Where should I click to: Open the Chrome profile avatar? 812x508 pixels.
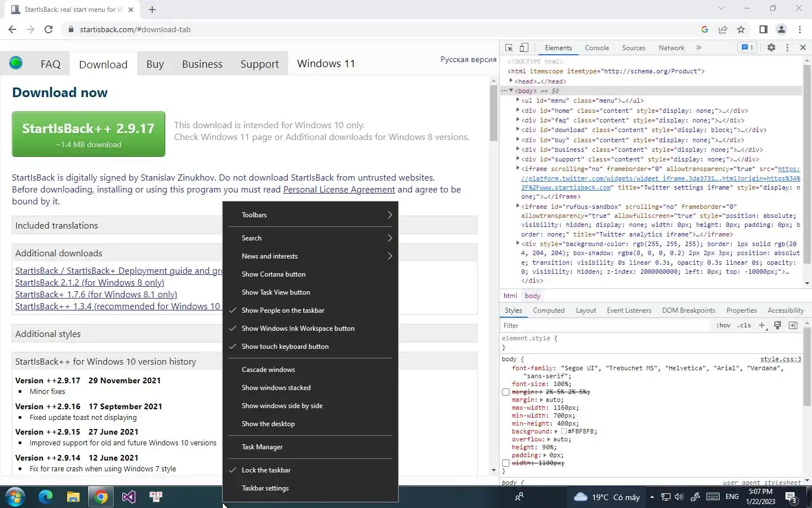tap(782, 29)
